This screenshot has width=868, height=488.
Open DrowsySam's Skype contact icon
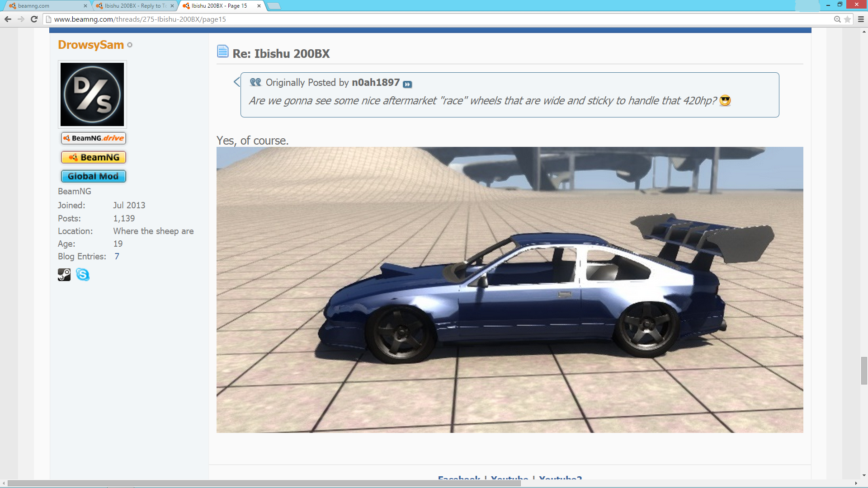click(82, 275)
